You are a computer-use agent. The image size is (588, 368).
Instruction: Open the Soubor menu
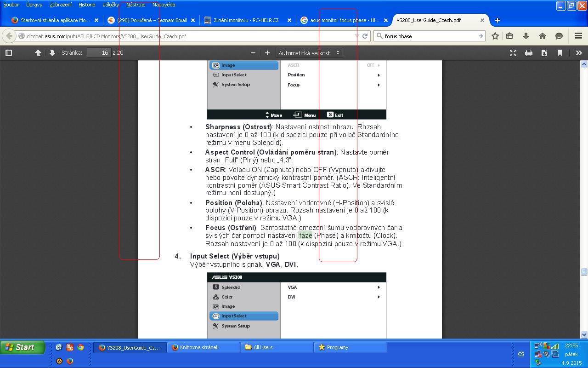tap(11, 5)
